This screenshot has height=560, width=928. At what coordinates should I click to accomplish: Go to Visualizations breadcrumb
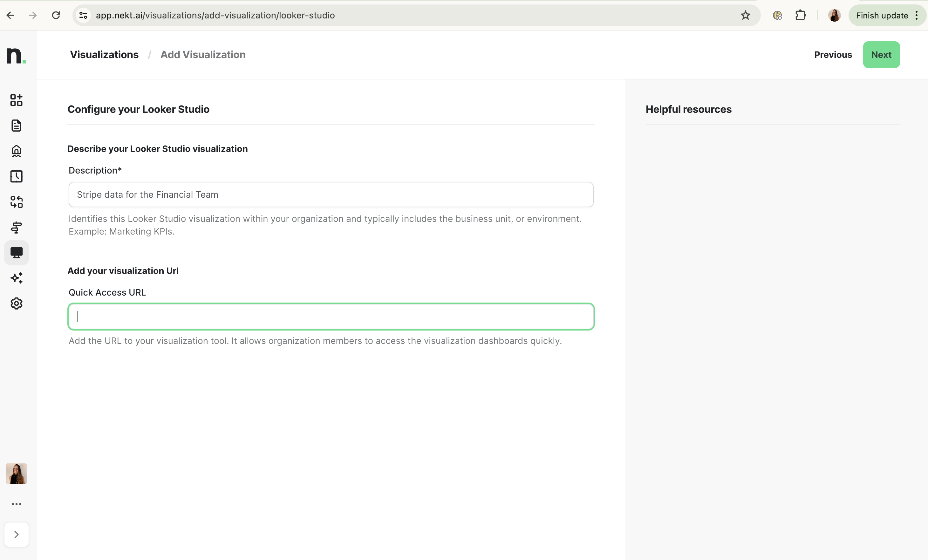point(104,55)
